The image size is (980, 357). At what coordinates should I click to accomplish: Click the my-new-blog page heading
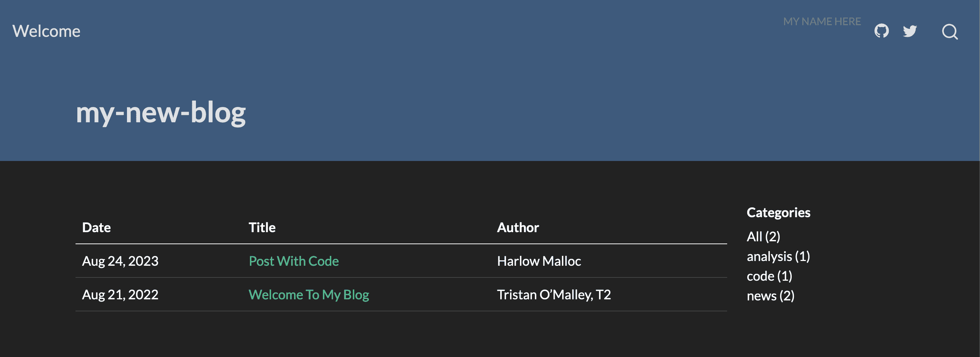pos(161,113)
